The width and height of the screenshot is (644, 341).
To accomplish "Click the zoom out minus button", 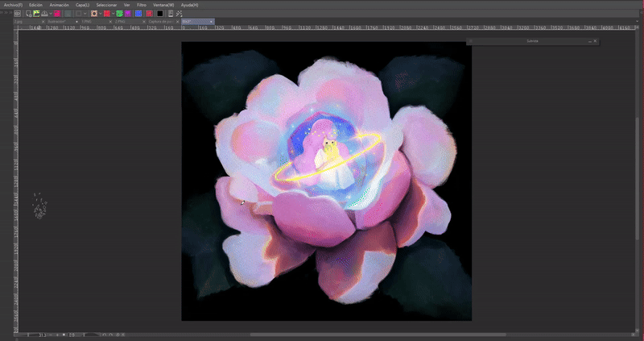I will click(x=51, y=335).
